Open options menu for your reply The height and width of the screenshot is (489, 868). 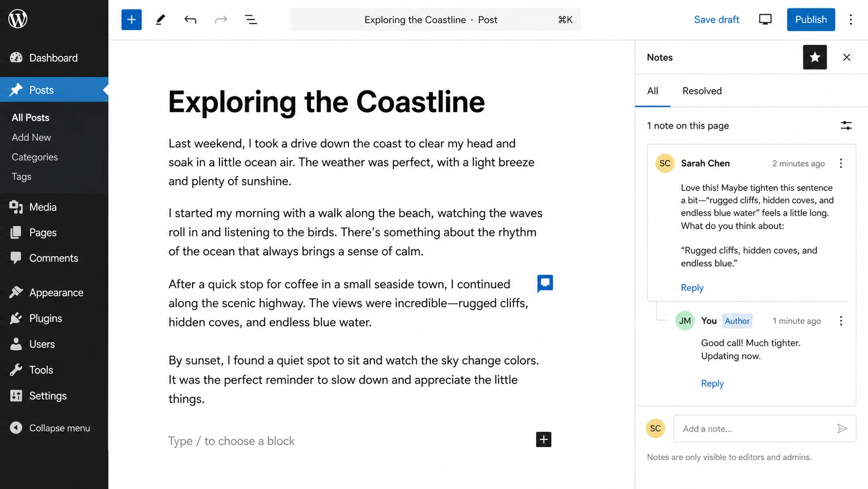(841, 321)
